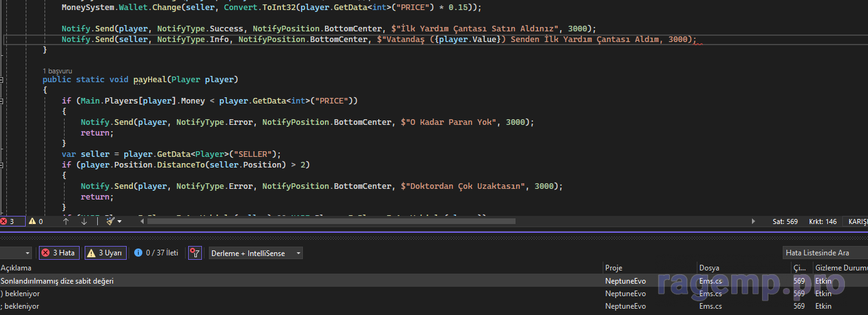This screenshot has height=315, width=868.
Task: Sort by Dosya column header
Action: coord(709,268)
